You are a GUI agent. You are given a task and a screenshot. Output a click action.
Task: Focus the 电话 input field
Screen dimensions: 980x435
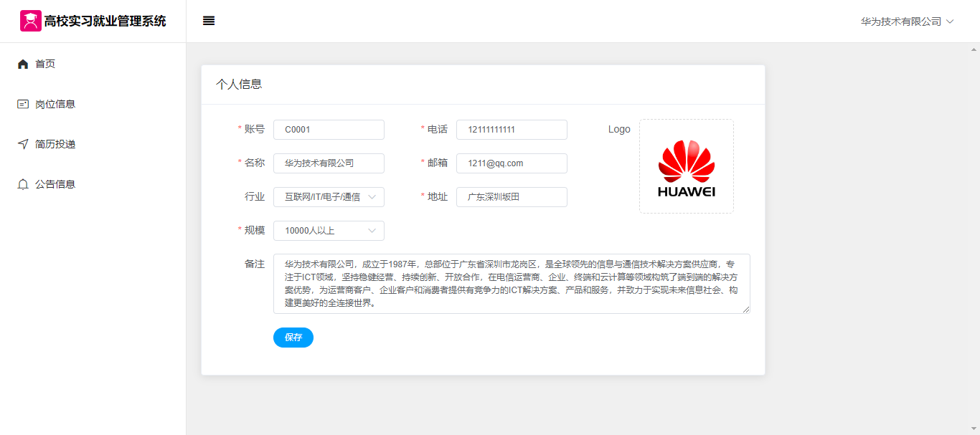tap(512, 130)
